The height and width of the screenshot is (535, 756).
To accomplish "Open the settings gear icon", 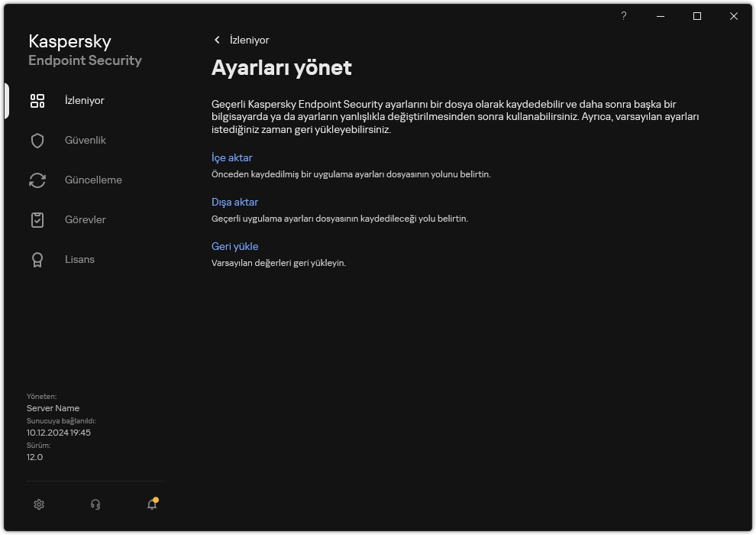I will click(38, 504).
